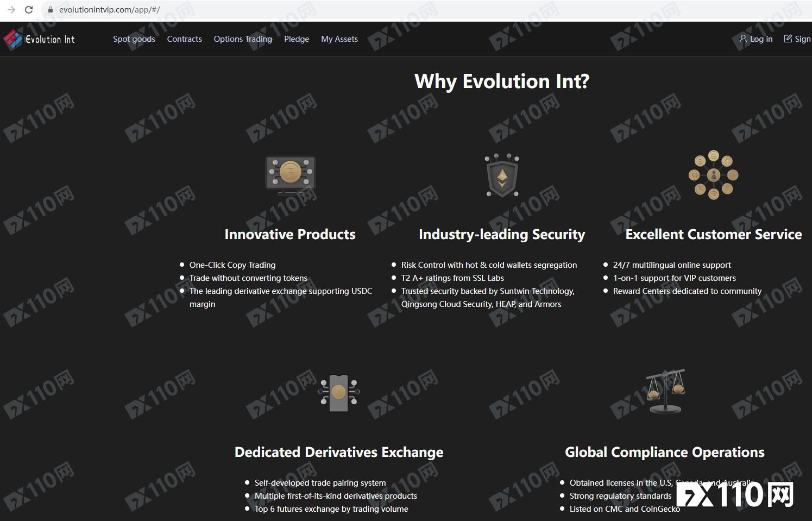Click the Industry-leading Security heading
The height and width of the screenshot is (521, 812).
point(502,234)
